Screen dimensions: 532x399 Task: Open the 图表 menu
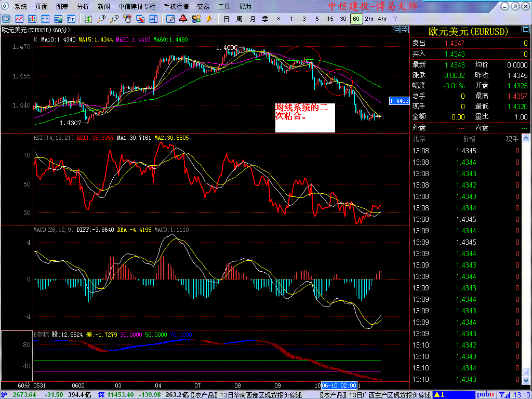pyautogui.click(x=62, y=6)
